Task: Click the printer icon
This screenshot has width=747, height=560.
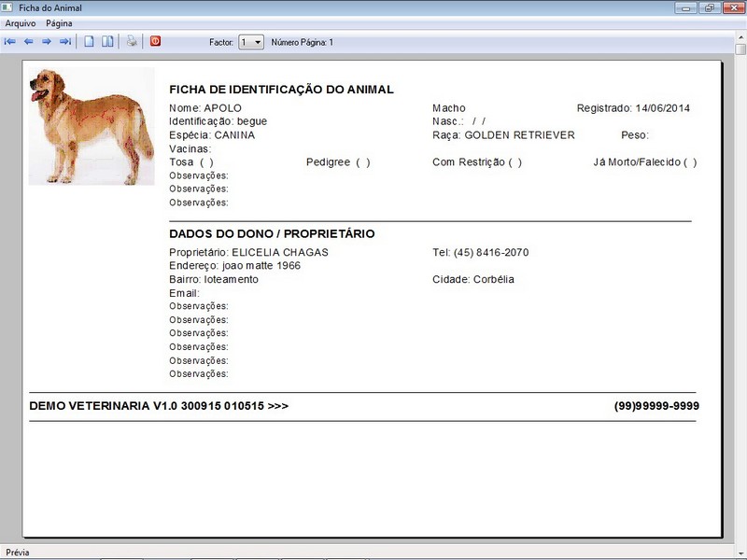Action: coord(132,41)
